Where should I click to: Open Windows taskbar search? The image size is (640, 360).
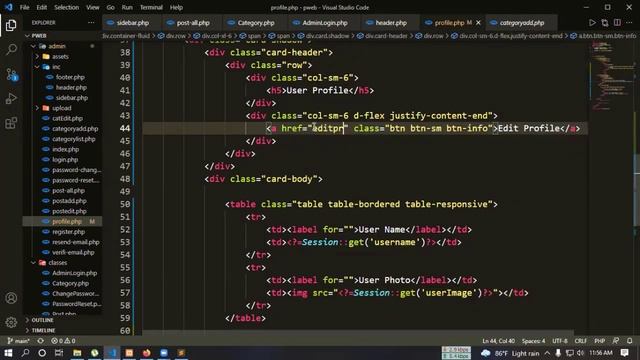[x=25, y=353]
